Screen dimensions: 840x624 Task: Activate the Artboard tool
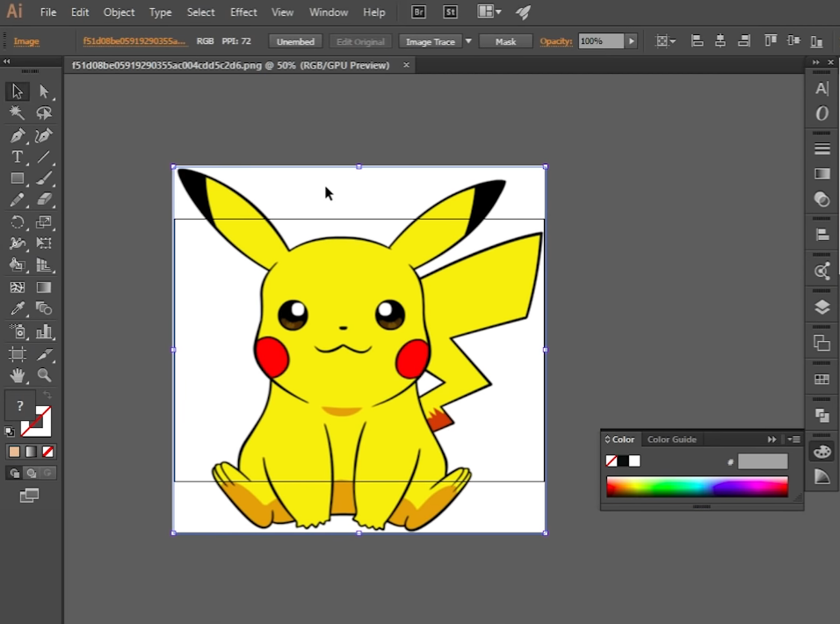(x=18, y=353)
